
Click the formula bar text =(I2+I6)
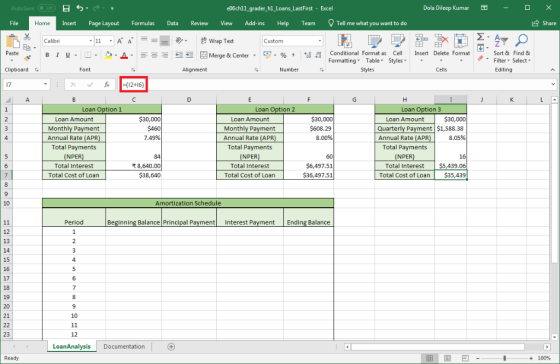(134, 85)
